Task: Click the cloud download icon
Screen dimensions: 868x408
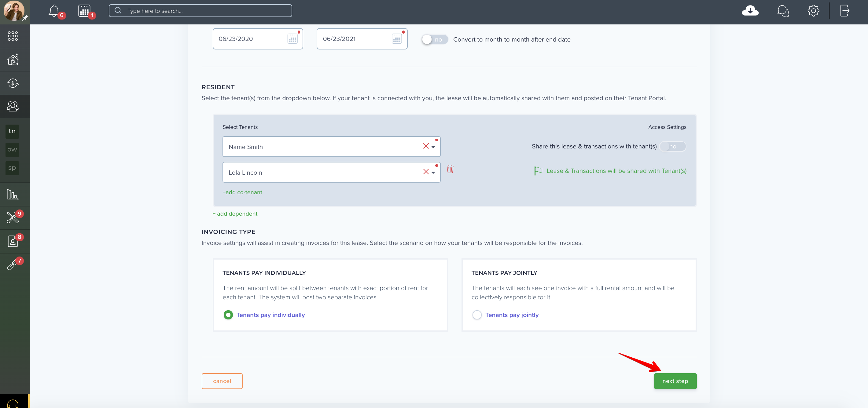Action: (x=750, y=11)
